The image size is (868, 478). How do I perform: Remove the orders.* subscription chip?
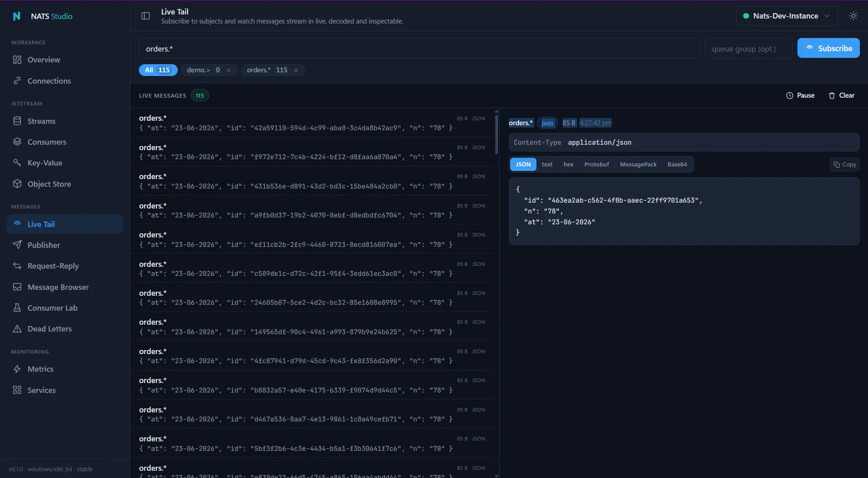click(x=296, y=70)
